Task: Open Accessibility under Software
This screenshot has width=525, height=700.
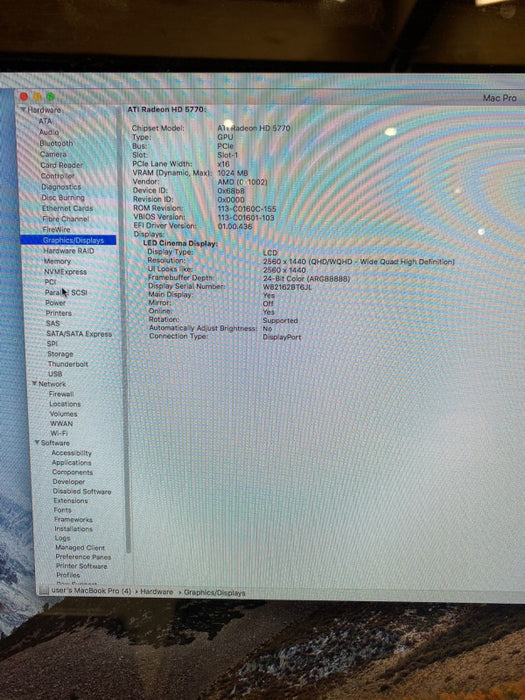Action: 71,453
